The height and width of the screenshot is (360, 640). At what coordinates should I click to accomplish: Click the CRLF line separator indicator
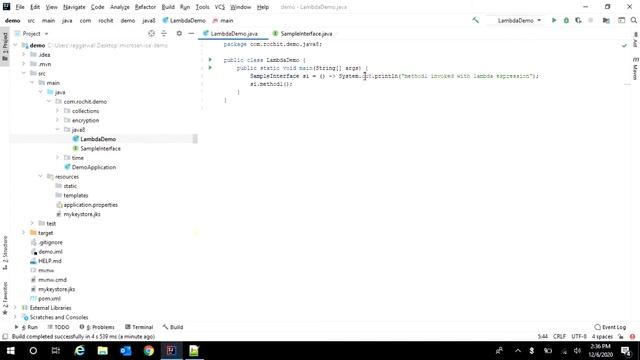point(559,337)
